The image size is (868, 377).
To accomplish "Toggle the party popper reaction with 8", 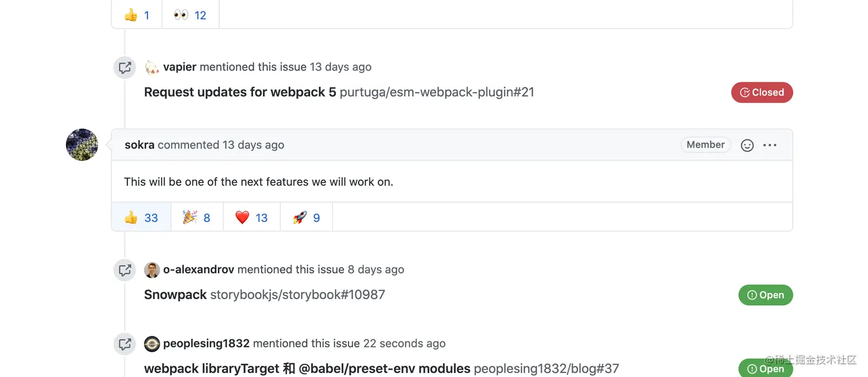I will click(x=197, y=217).
